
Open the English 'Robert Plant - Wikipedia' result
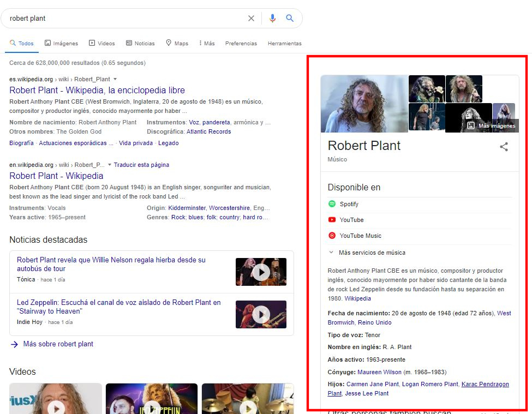56,176
